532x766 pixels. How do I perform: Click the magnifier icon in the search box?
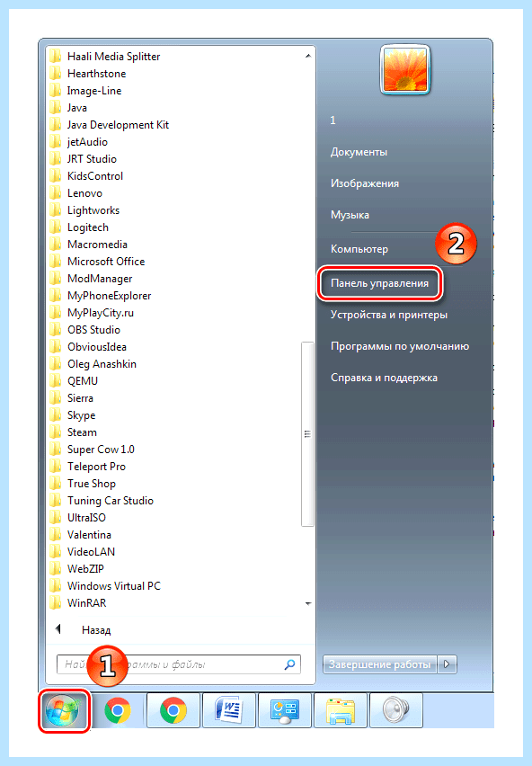290,664
